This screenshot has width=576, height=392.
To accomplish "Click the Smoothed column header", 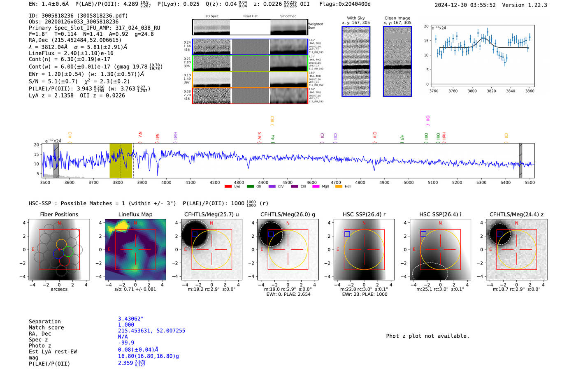I will 288,16.
